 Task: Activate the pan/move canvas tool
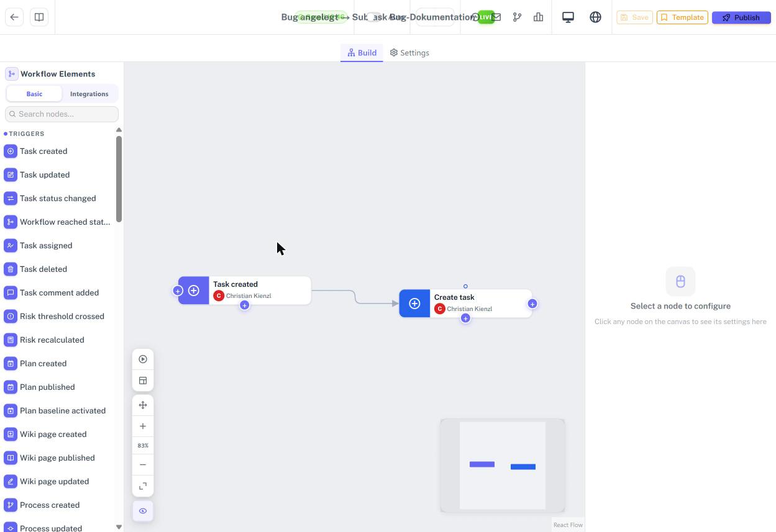(x=143, y=405)
